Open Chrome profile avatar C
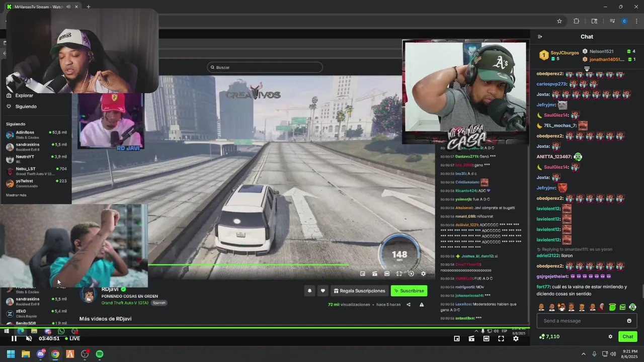 [624, 21]
